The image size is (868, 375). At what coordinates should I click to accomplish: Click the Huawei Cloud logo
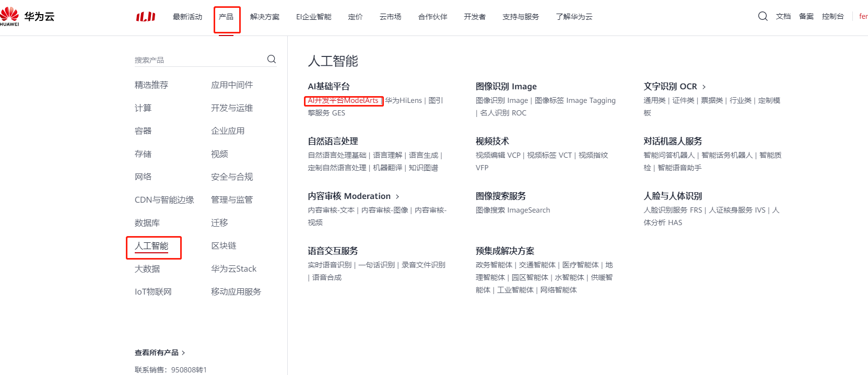(27, 16)
